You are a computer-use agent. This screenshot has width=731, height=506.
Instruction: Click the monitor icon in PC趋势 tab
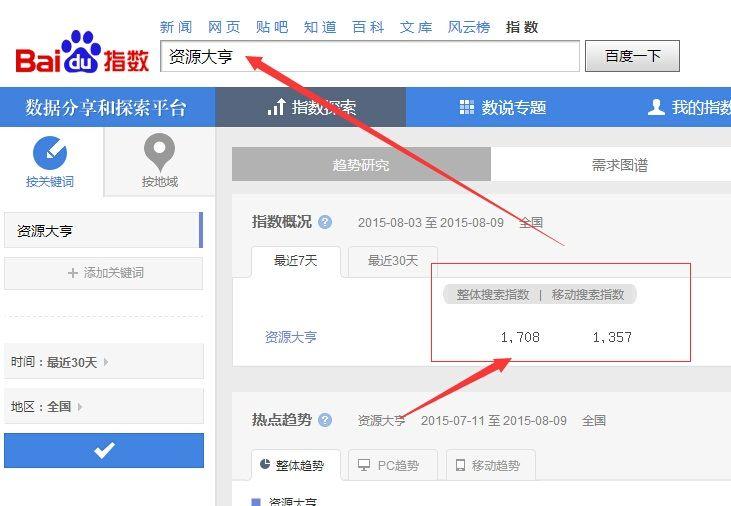[x=364, y=464]
